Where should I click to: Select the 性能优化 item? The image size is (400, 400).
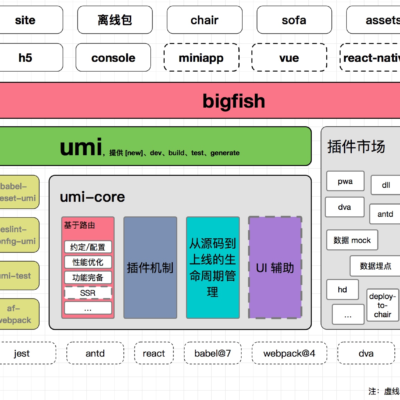[x=88, y=262]
